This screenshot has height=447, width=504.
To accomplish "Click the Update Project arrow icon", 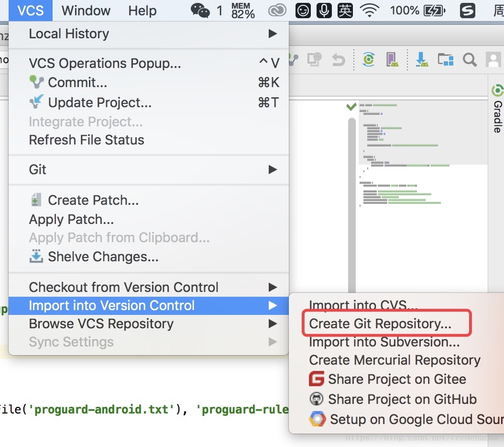I will (36, 101).
